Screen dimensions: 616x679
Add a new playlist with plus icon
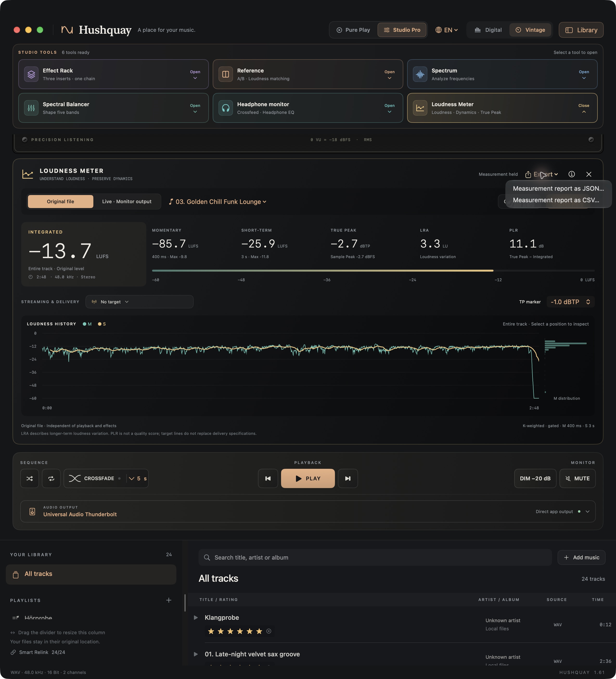pos(169,600)
